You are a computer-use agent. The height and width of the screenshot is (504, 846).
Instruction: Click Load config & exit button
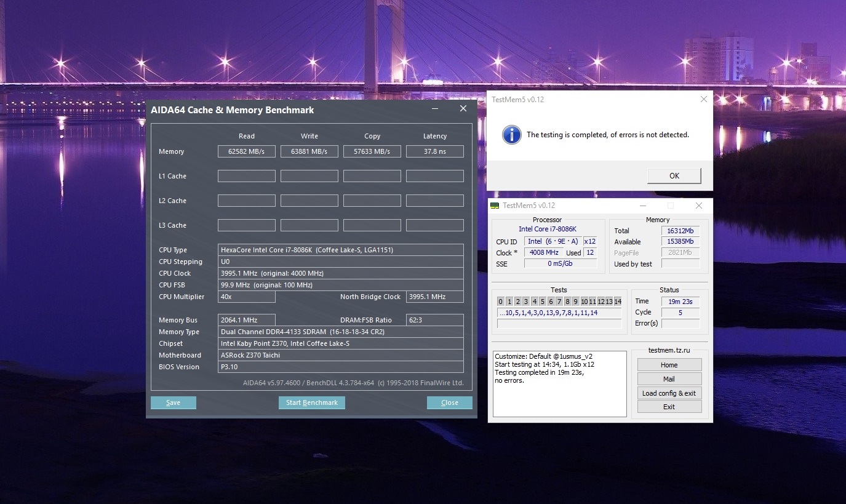tap(669, 393)
